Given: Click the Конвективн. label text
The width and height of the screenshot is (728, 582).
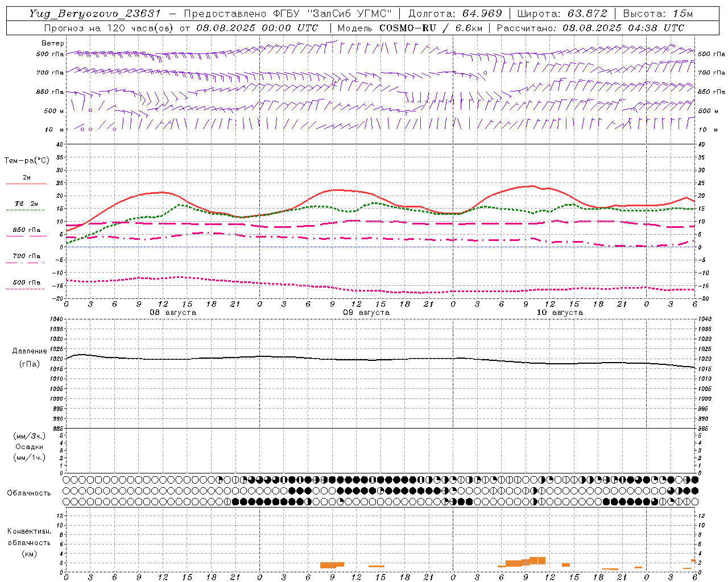Looking at the screenshot, I should coord(30,531).
